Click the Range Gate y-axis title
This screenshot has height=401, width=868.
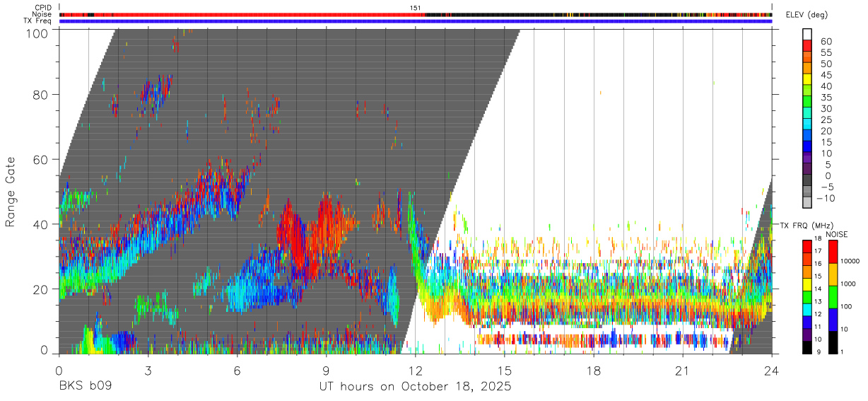11,192
